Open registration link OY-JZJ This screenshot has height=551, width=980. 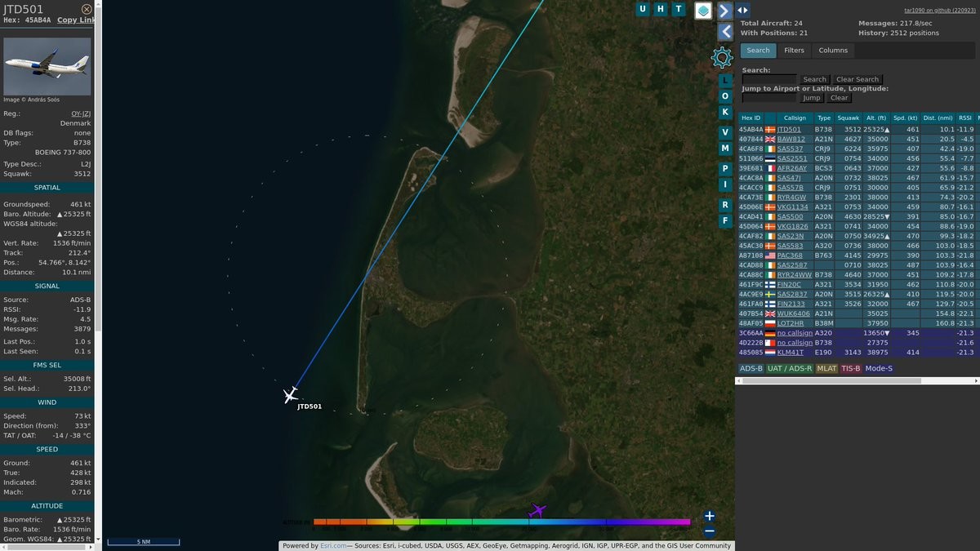[x=81, y=113]
